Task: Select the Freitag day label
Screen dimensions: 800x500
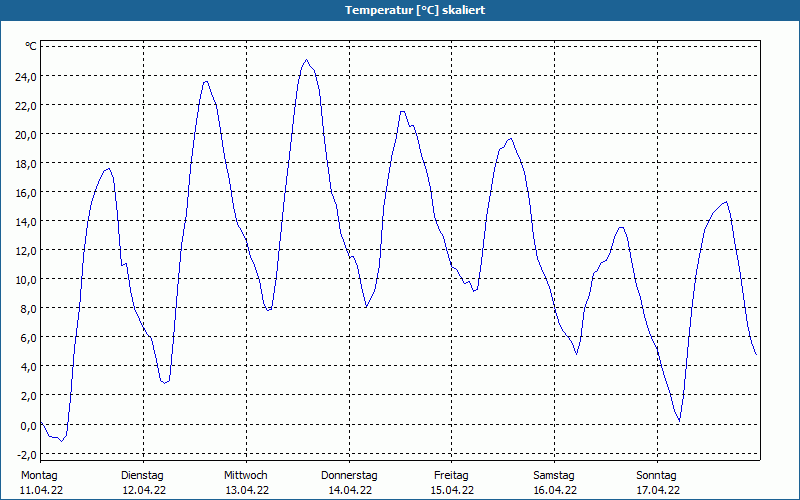Action: coord(451,475)
